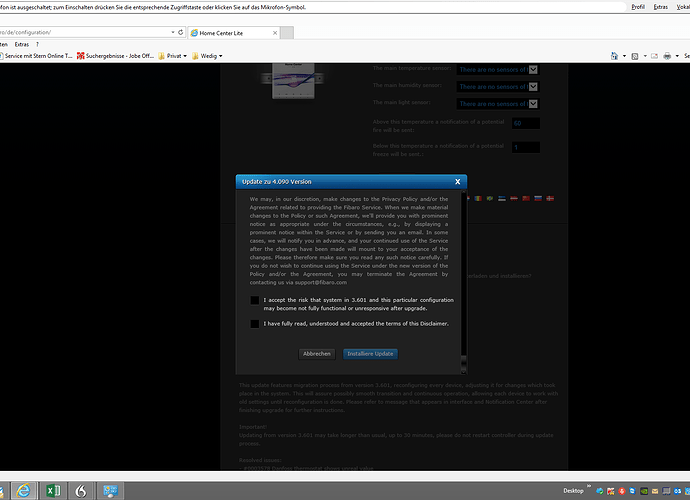Open the Print dropdown arrow
690x500 pixels.
pos(677,56)
